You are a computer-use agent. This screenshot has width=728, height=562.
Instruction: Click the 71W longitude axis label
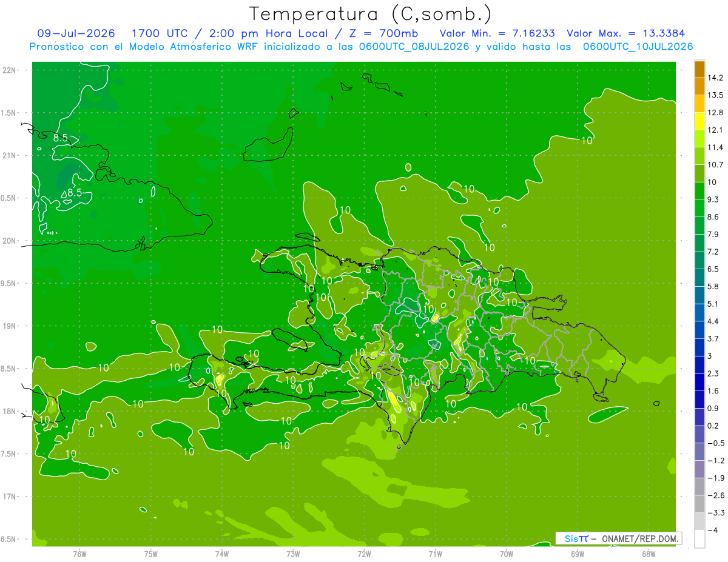point(435,554)
